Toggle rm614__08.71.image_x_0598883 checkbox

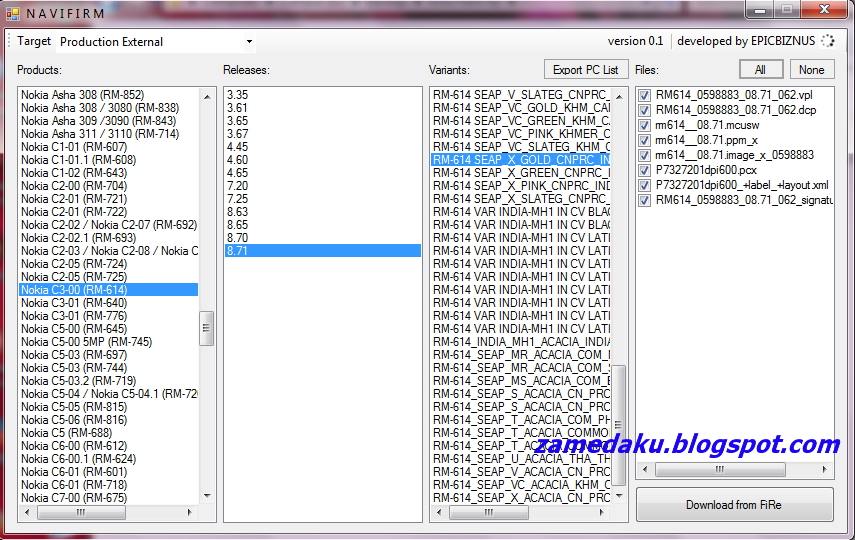[644, 155]
